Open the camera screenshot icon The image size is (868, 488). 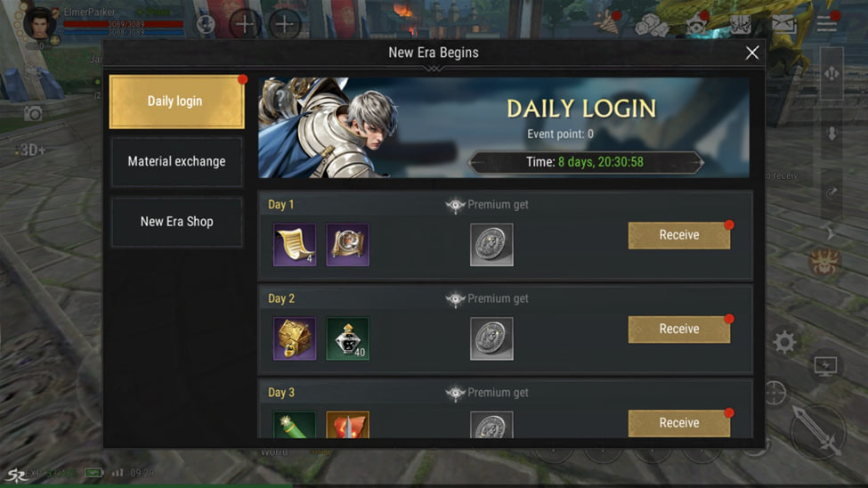click(x=33, y=114)
